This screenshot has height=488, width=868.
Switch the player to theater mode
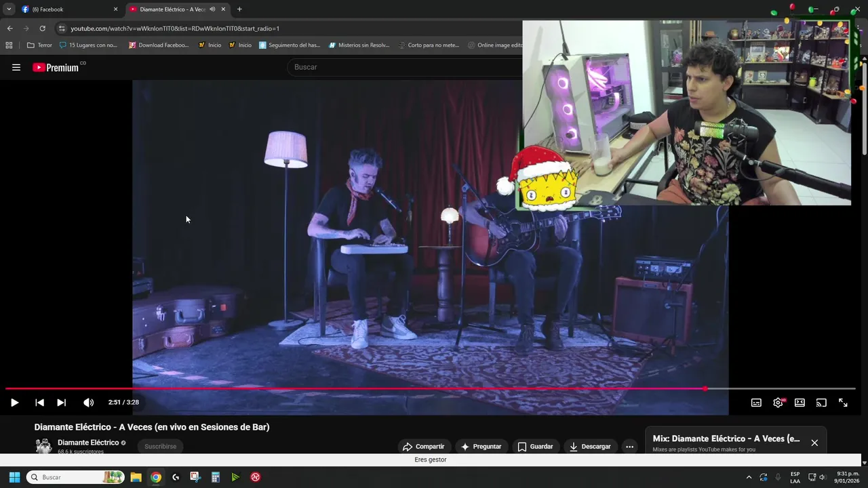800,403
